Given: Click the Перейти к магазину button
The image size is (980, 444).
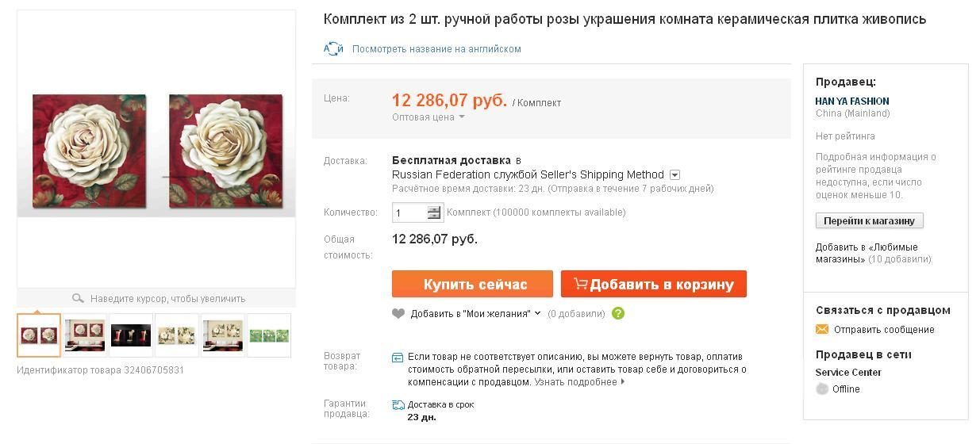Looking at the screenshot, I should [869, 221].
